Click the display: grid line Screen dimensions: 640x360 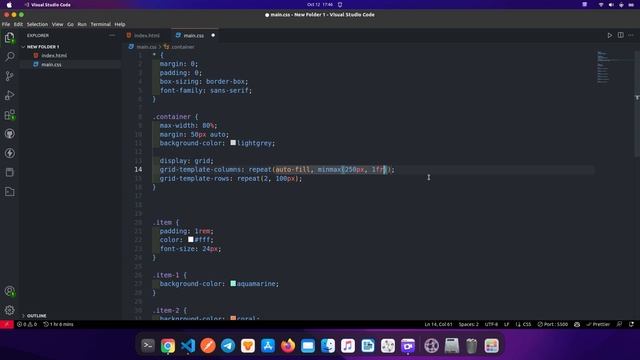click(187, 161)
